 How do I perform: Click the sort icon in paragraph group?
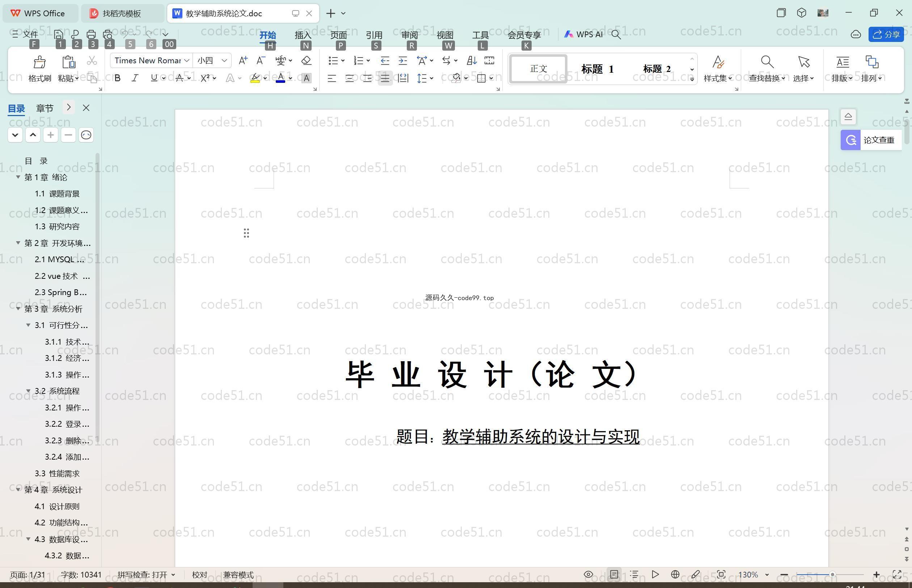tap(472, 60)
